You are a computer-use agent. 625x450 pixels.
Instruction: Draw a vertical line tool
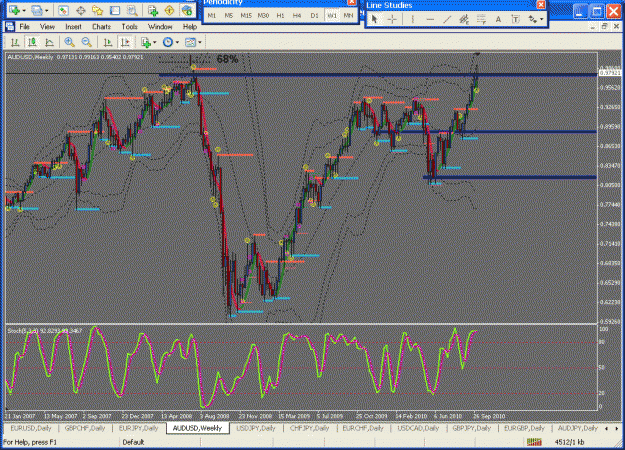[412, 19]
